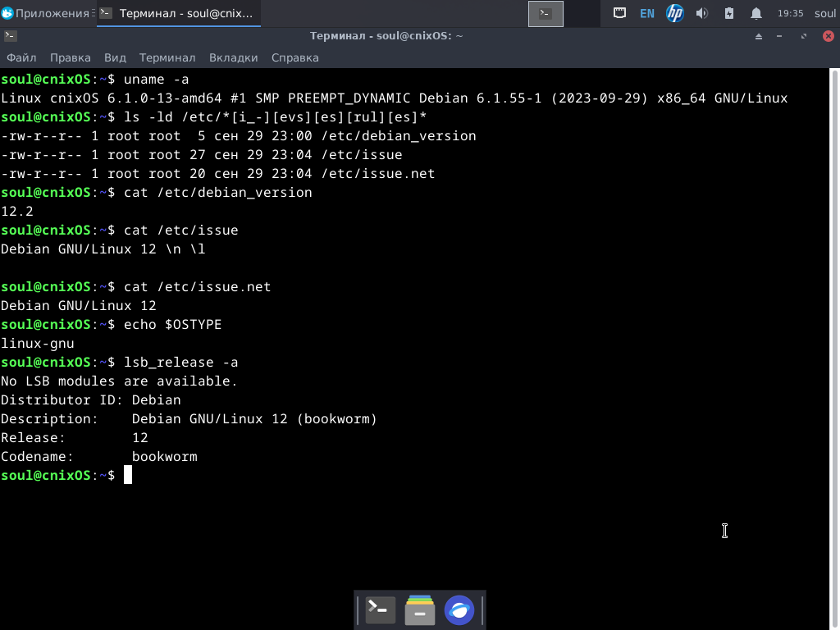Roll up window with the shade arrow

pos(759,36)
